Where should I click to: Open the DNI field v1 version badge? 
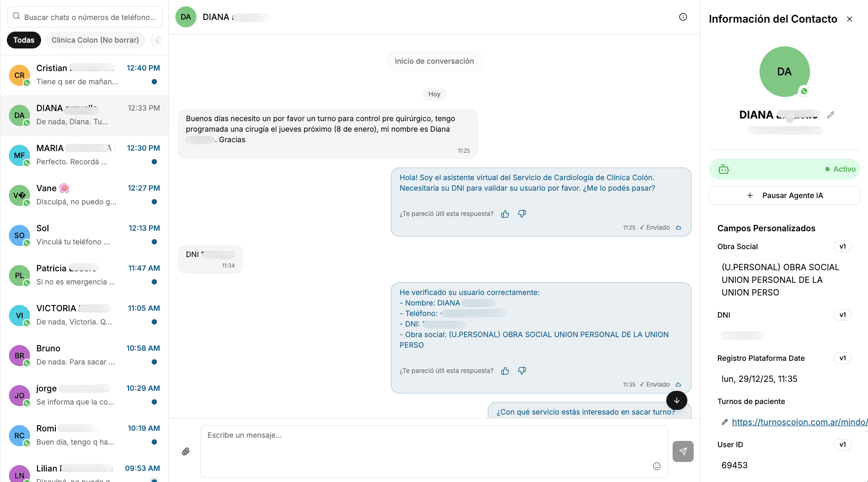[x=842, y=315]
